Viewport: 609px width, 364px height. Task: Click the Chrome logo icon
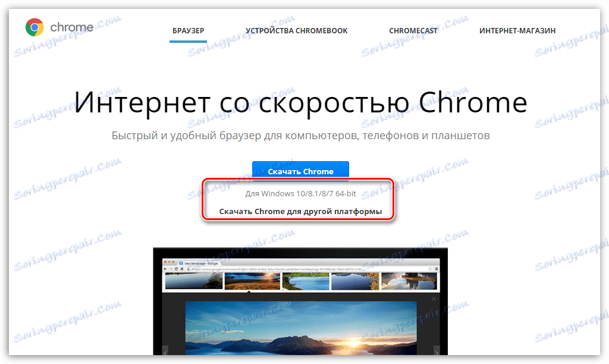click(34, 27)
